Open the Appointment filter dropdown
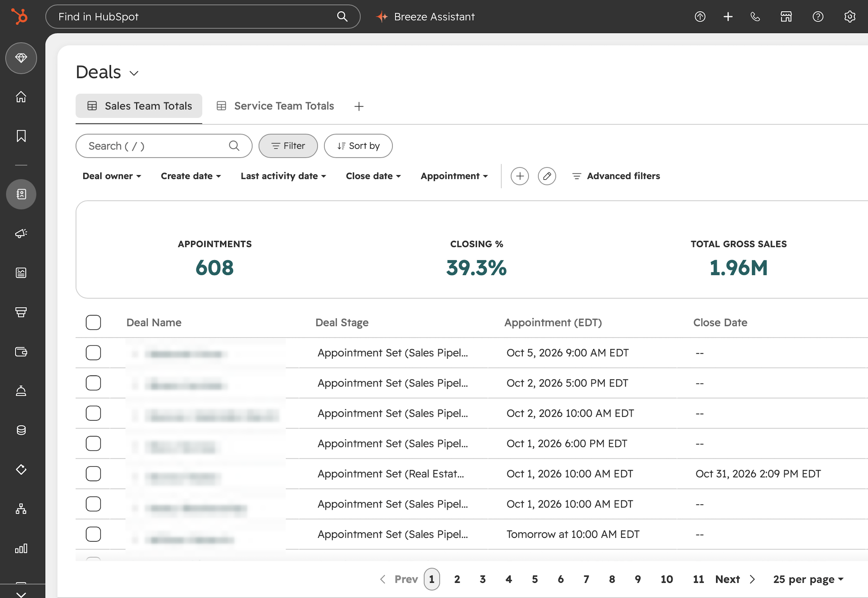Viewport: 868px width, 598px height. 454,176
